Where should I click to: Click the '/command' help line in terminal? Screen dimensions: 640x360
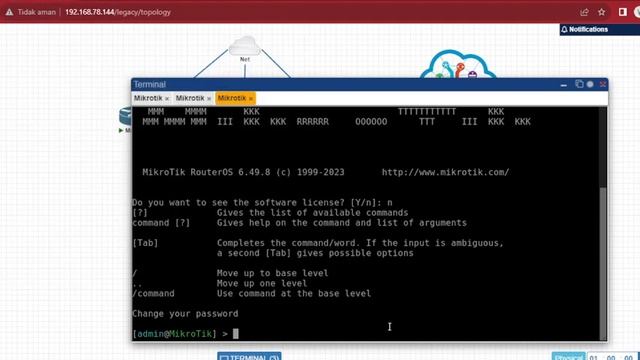coord(251,293)
